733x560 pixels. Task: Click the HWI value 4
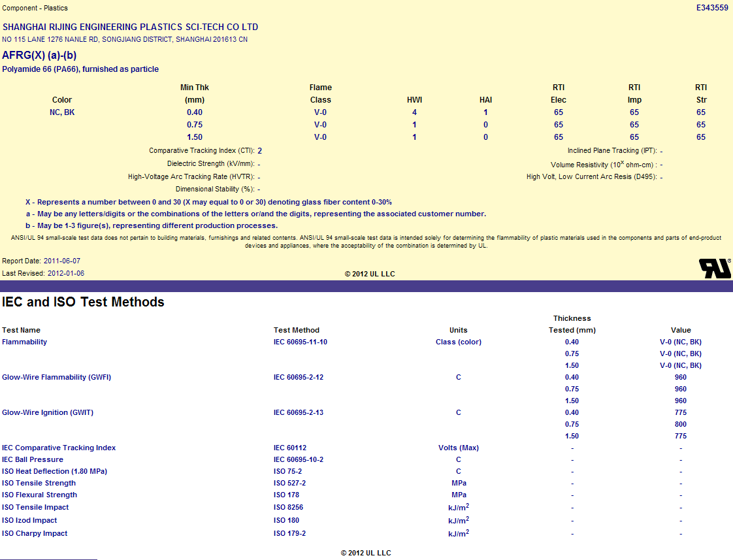414,112
